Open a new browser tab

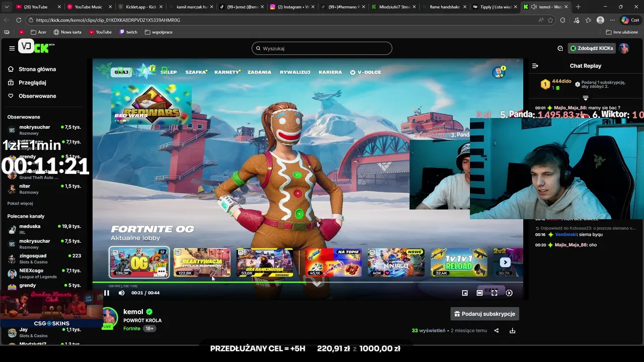[x=578, y=7]
